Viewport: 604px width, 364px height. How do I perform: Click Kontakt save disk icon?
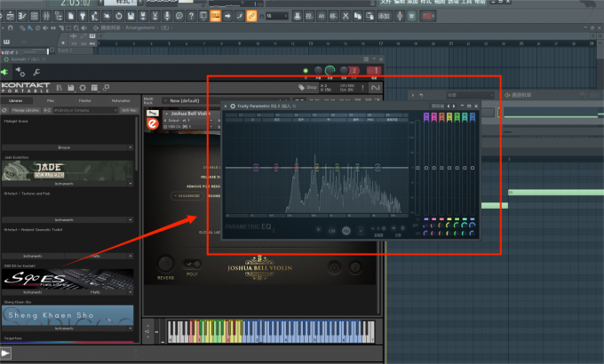coord(71,88)
